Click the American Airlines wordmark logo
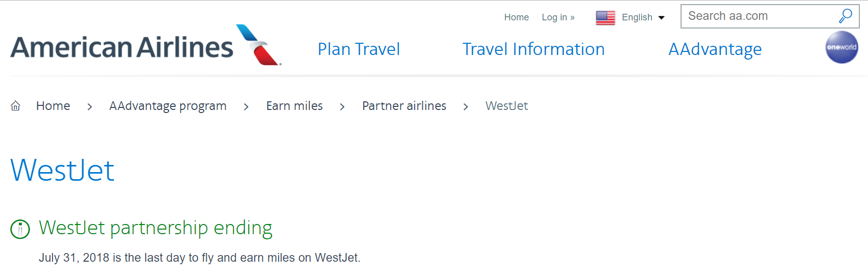 [x=122, y=47]
